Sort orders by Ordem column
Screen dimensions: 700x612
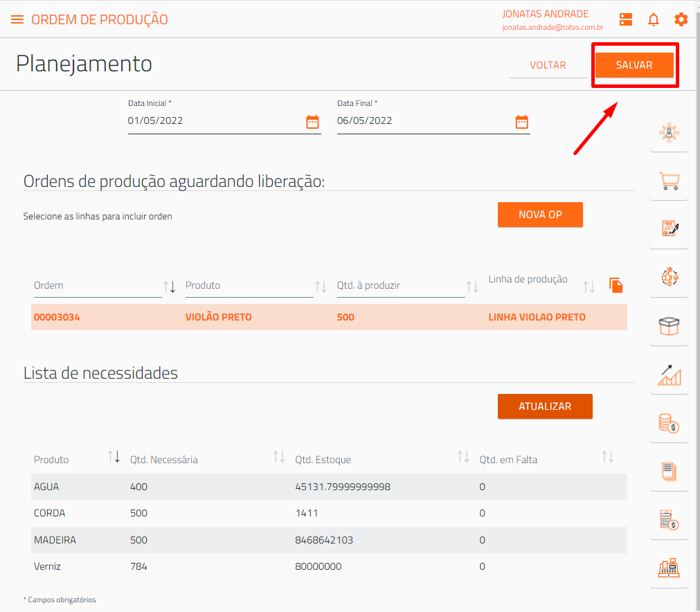coord(169,287)
